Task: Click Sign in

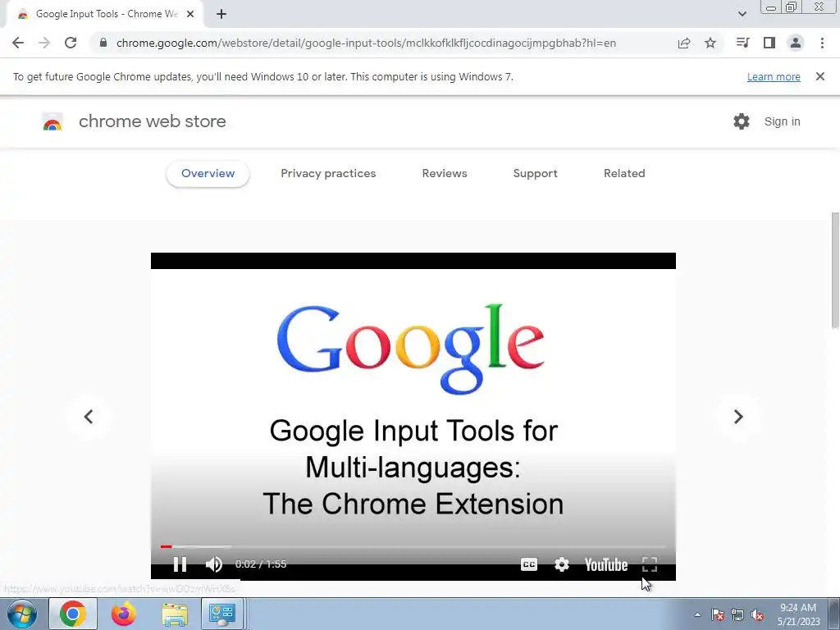Action: pyautogui.click(x=782, y=121)
